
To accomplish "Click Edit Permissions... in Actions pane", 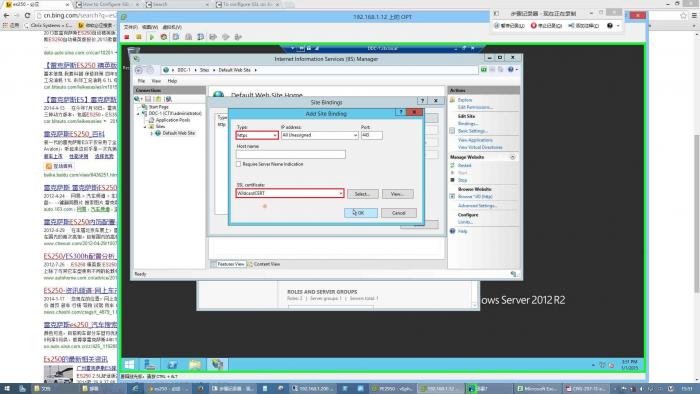I will tap(475, 107).
